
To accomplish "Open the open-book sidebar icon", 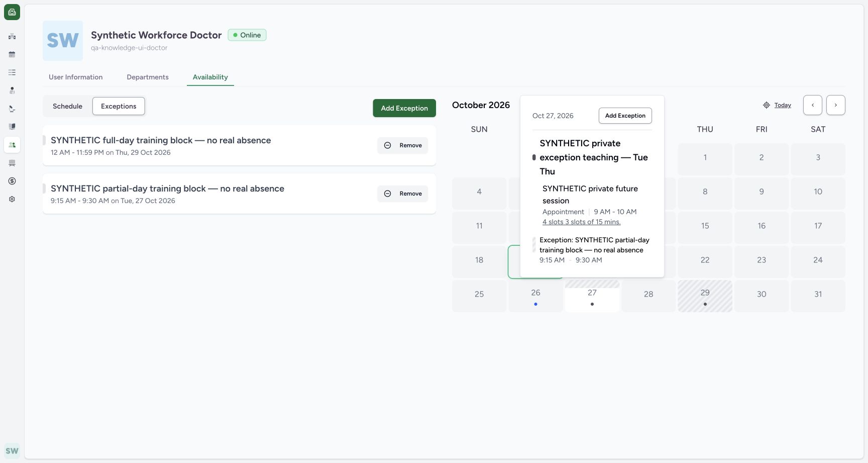I will [12, 127].
